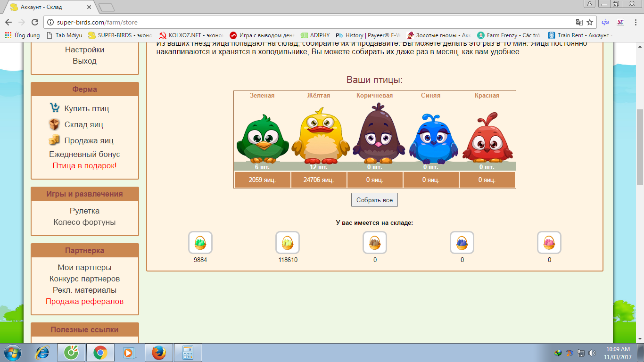Click the box icon beside Склад яиц
The image size is (644, 362).
click(x=55, y=124)
